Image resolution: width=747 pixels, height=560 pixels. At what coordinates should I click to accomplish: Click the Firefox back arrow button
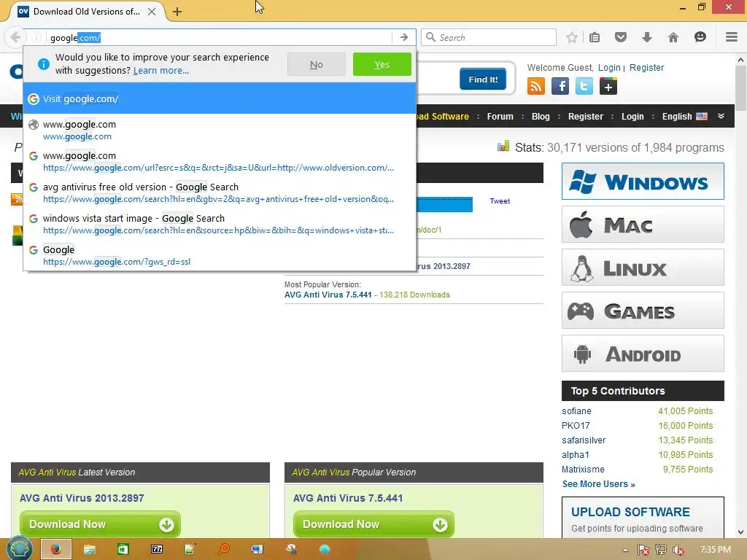pyautogui.click(x=15, y=37)
